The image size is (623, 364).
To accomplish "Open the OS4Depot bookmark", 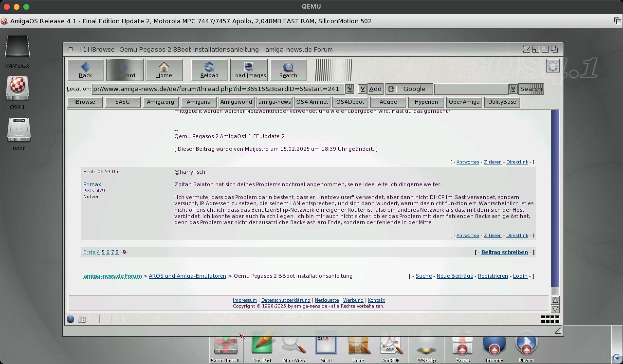I will coord(350,102).
